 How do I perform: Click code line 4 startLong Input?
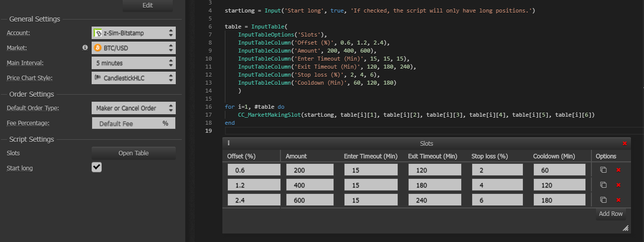click(x=380, y=11)
